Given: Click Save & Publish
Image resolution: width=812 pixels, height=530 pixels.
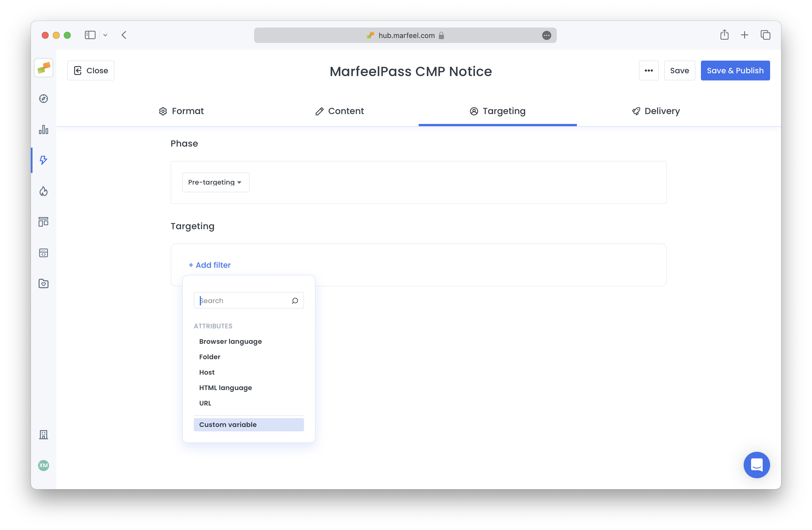Looking at the screenshot, I should (x=735, y=70).
